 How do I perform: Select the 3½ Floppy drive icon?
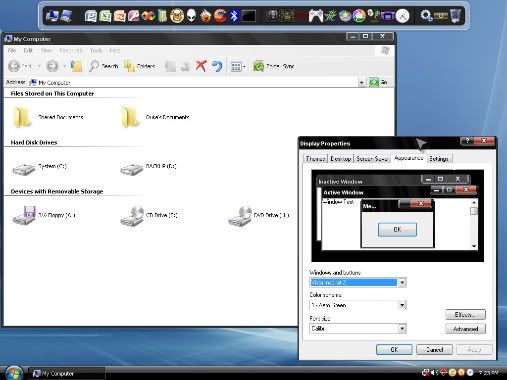(x=24, y=216)
